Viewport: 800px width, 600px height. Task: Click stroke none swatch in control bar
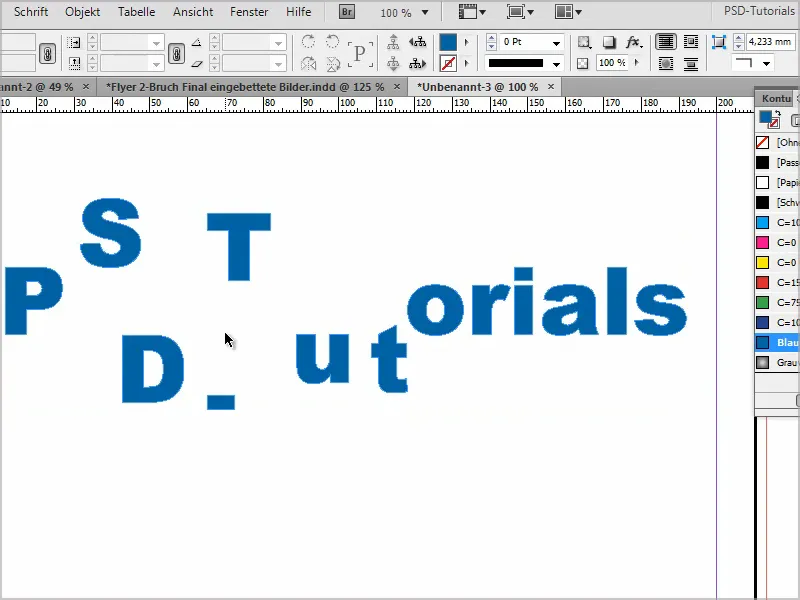448,64
